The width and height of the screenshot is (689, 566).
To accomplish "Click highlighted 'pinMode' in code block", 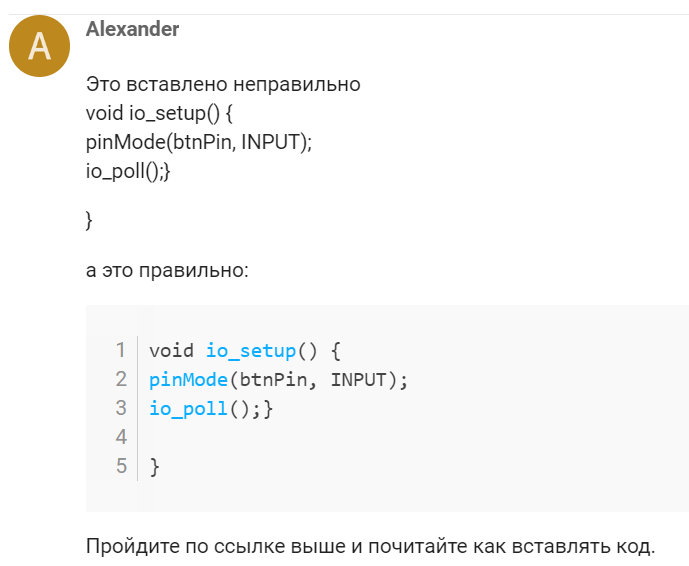I will tap(189, 380).
